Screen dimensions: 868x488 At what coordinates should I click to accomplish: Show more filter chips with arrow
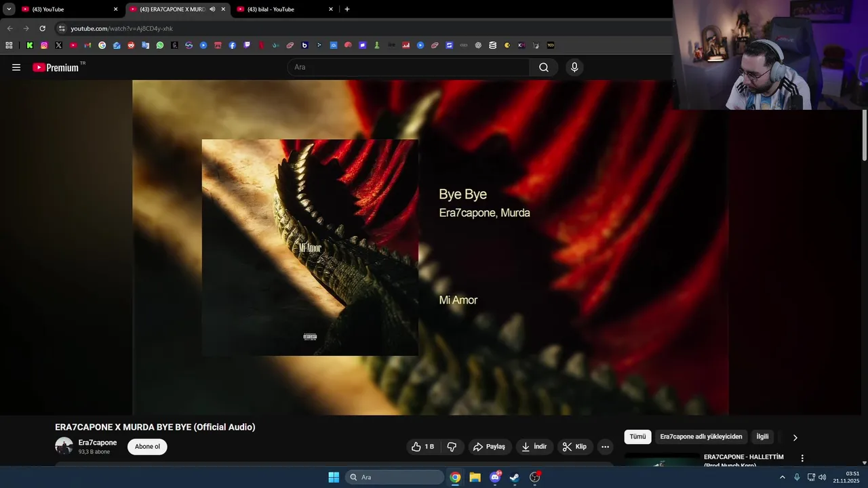click(795, 437)
